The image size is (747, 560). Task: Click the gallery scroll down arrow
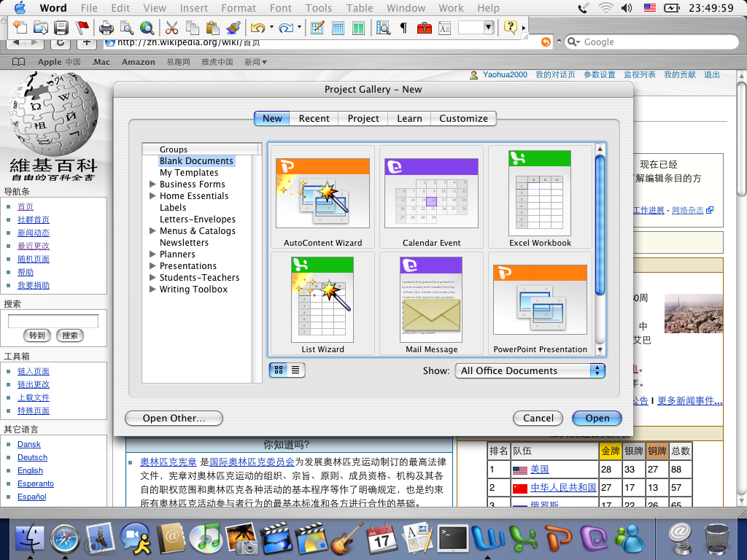pos(600,350)
